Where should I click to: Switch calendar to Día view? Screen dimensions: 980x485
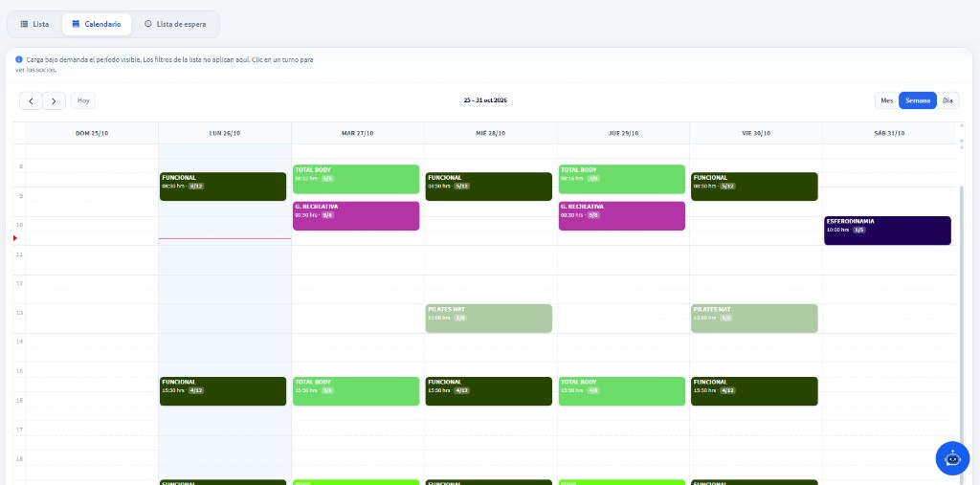pyautogui.click(x=947, y=100)
